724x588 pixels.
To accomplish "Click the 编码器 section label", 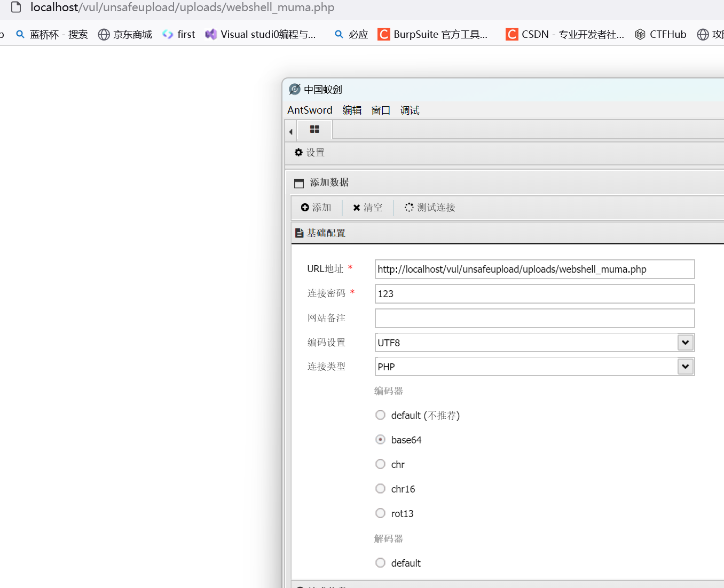I will 389,391.
